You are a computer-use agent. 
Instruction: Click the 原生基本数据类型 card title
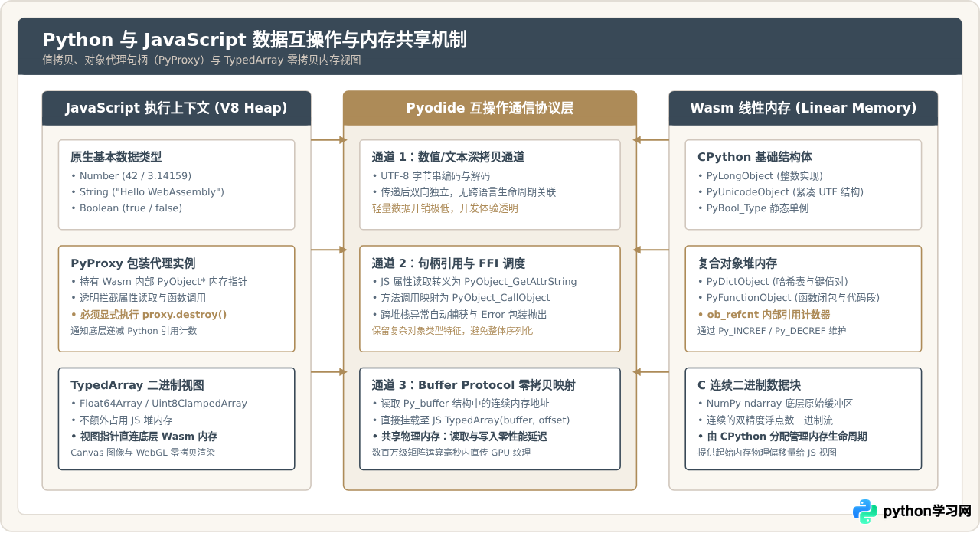(116, 157)
